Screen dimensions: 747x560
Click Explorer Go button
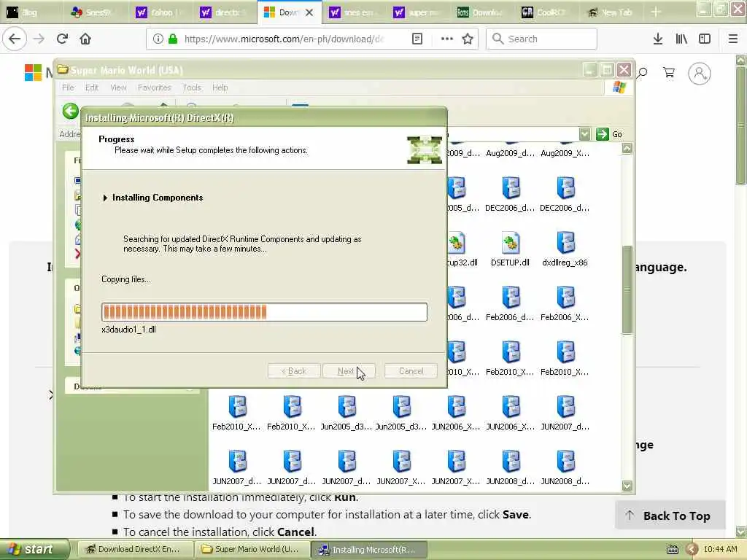pos(610,134)
